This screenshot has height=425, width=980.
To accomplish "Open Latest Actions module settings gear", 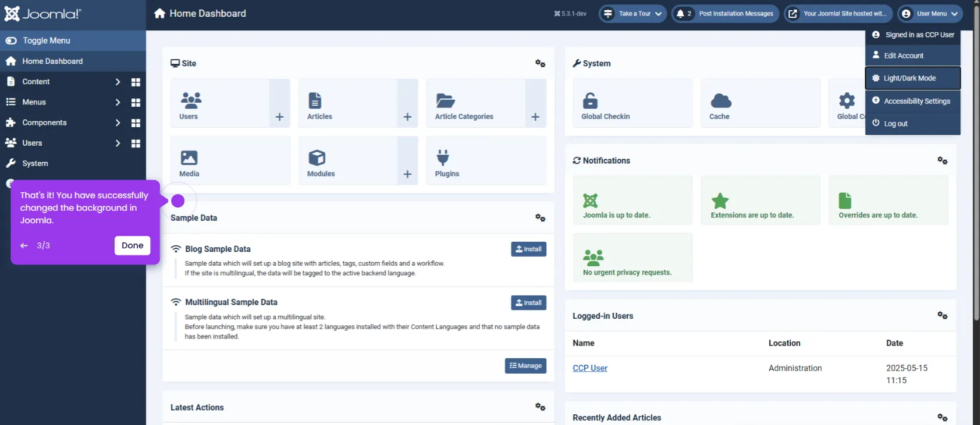I will click(540, 407).
